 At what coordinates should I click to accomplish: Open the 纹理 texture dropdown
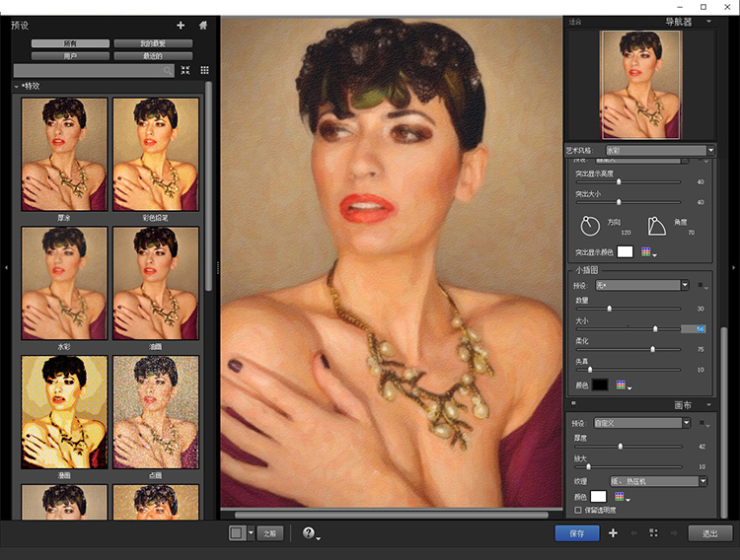pyautogui.click(x=659, y=481)
